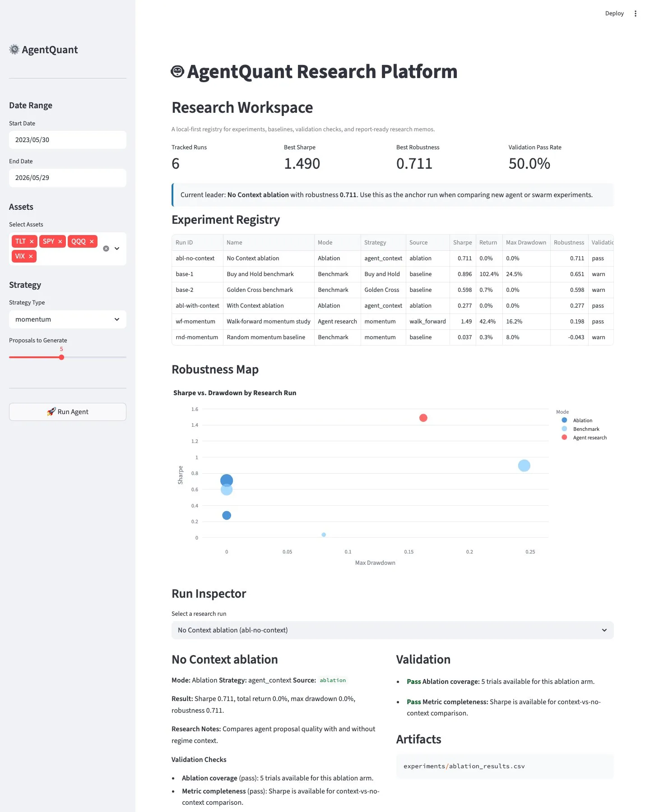Viewport: 650px width, 812px height.
Task: Click the Best Sharpe value 1.490
Action: tap(302, 164)
